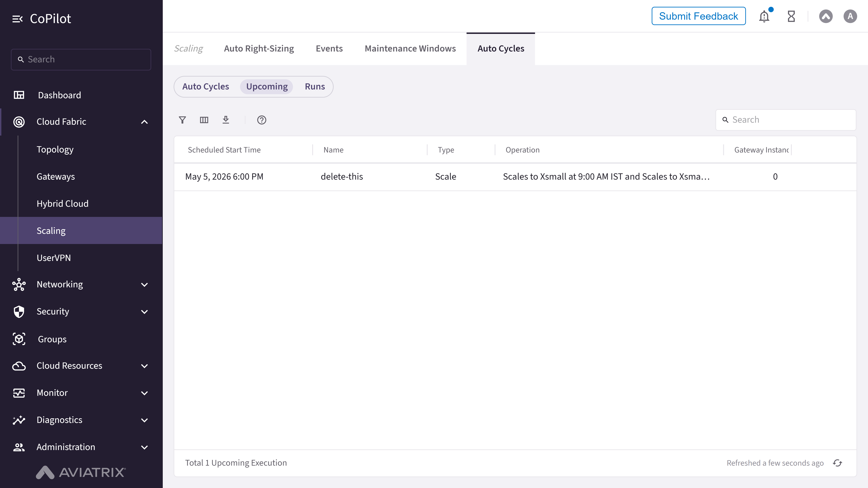Click the Gateway Instances column header
Image resolution: width=868 pixels, height=488 pixels.
[761, 150]
